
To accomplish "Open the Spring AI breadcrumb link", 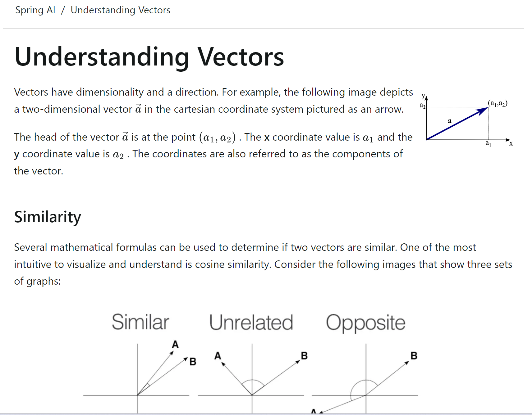I will [35, 10].
